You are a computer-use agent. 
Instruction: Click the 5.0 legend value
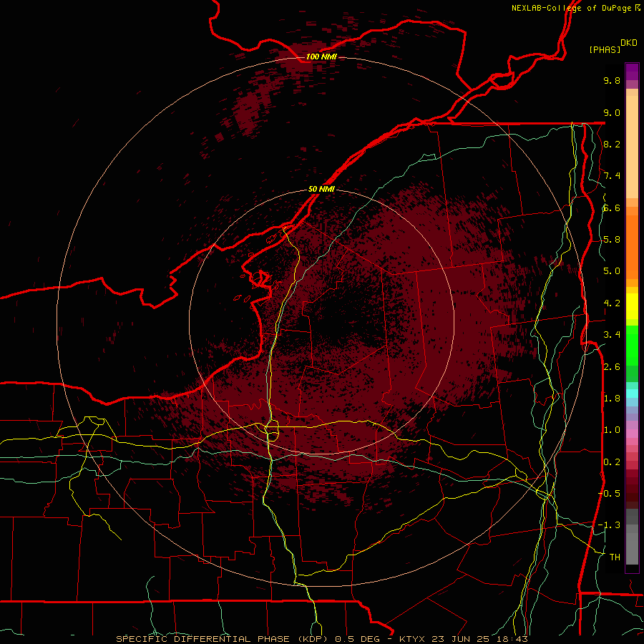[612, 271]
